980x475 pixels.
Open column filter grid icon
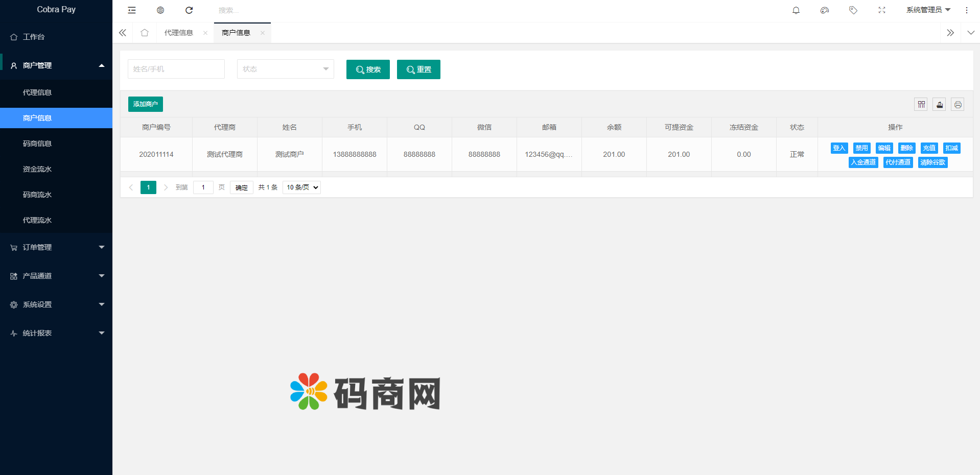921,105
